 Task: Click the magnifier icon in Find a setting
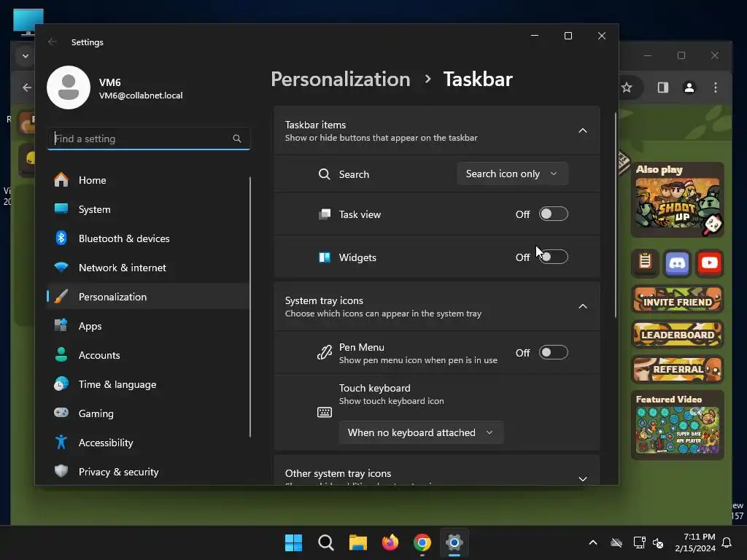pos(237,139)
